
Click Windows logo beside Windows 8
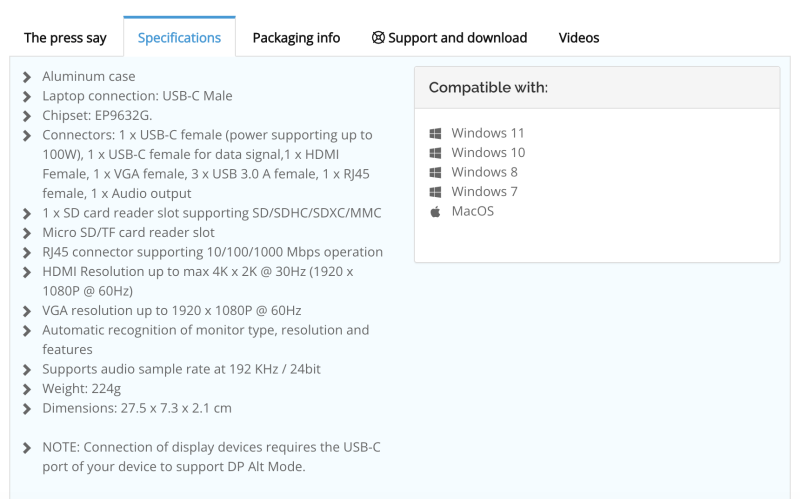coord(435,172)
